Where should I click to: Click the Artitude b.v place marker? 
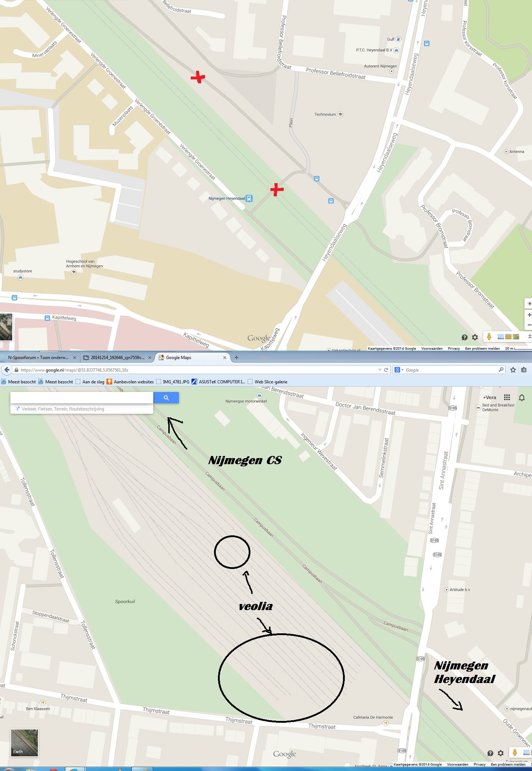click(446, 590)
